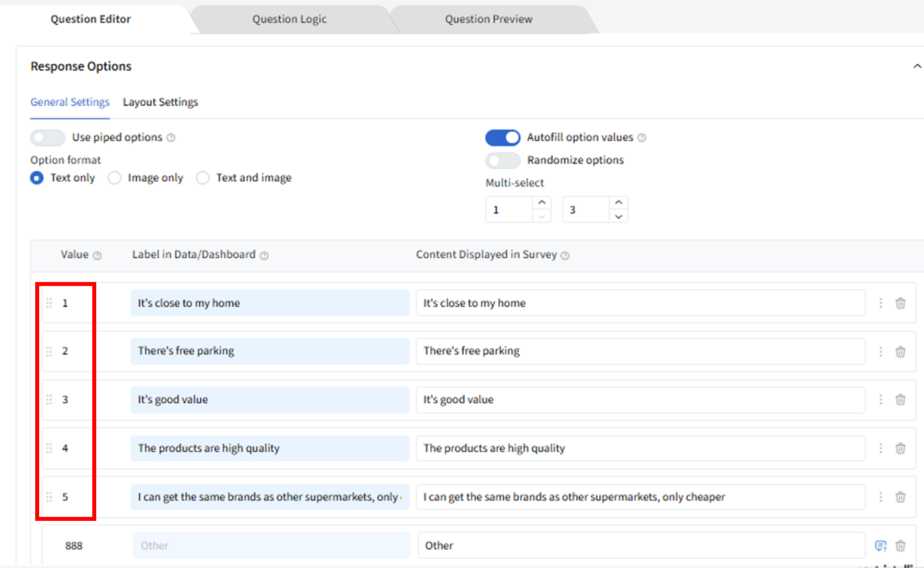The image size is (924, 568).
Task: Click trash icon for "There's free parking" row
Action: tap(900, 352)
